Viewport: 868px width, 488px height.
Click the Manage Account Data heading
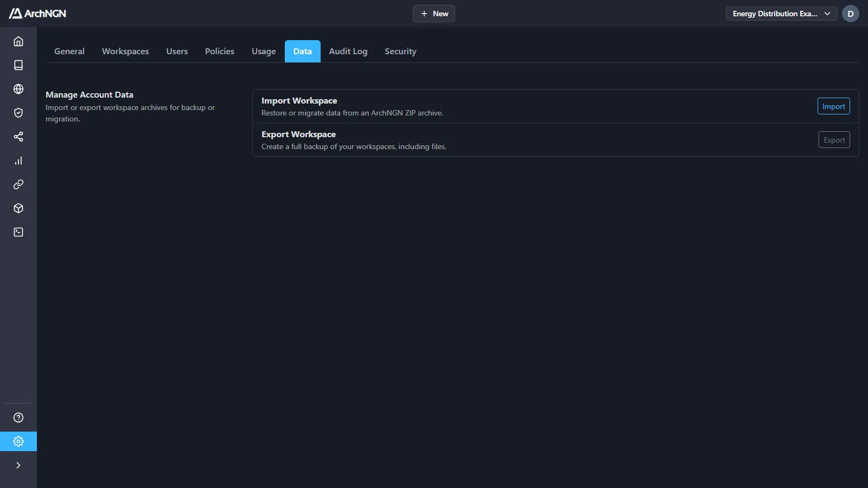(90, 95)
